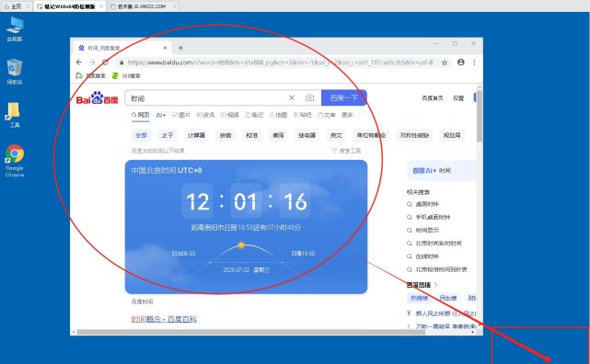
Task: Open related search 北京校准时间到秒表
Action: (442, 269)
